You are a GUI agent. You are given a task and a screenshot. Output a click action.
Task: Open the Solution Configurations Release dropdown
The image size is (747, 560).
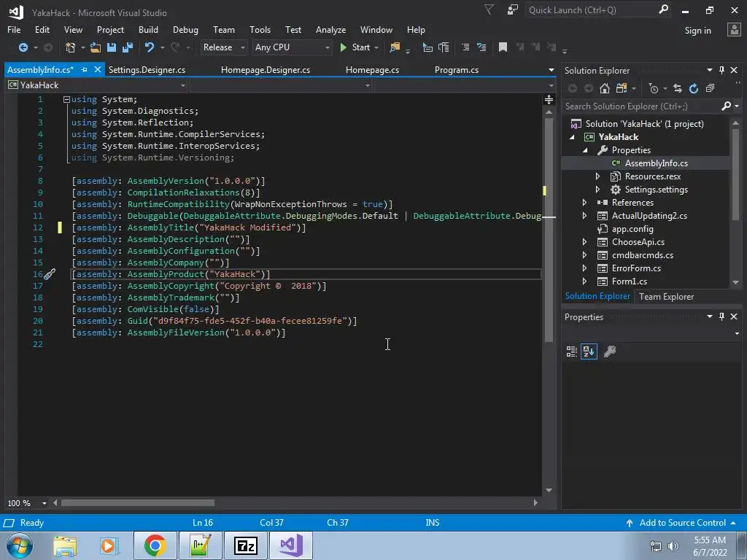223,47
